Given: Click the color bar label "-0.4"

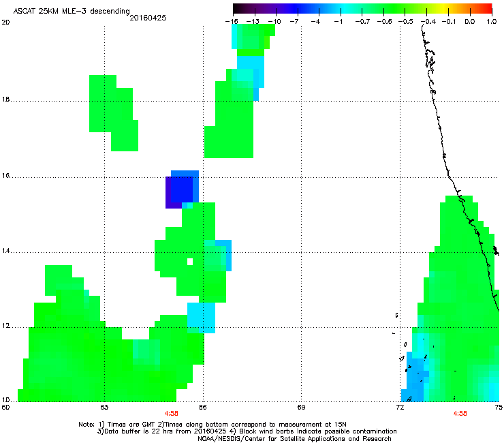Looking at the screenshot, I should 428,22.
